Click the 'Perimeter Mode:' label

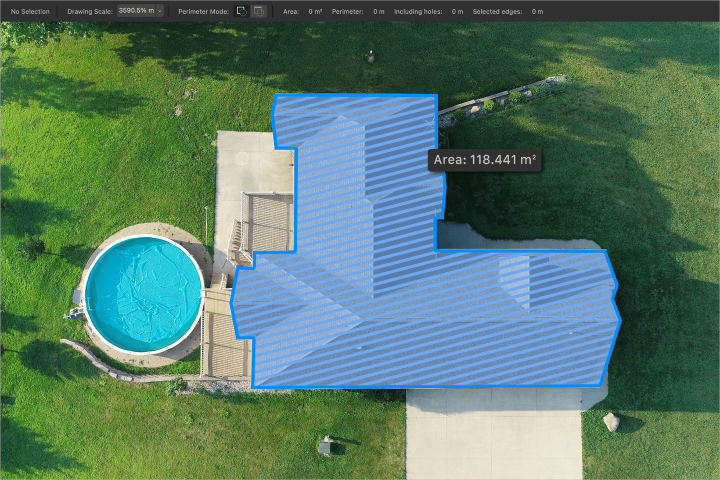(203, 11)
